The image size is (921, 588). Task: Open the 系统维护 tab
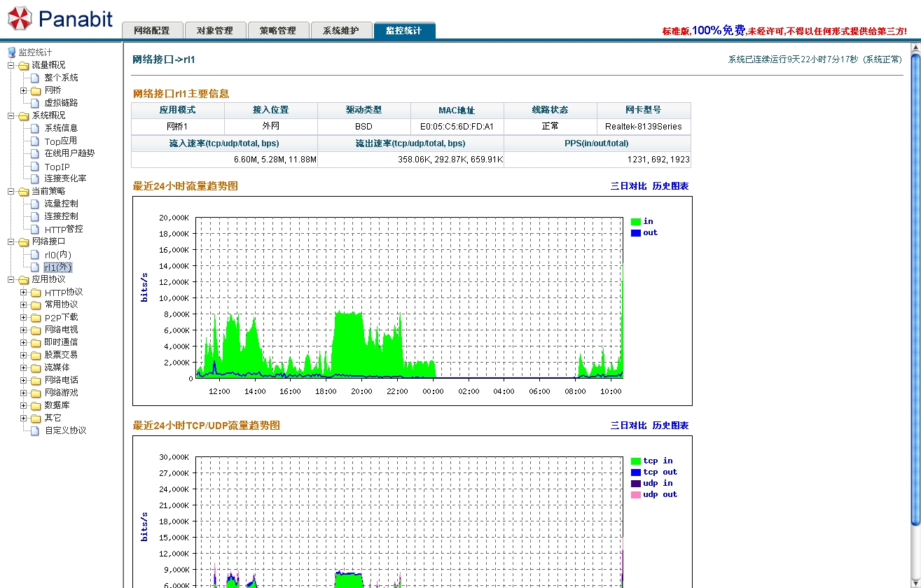[341, 31]
